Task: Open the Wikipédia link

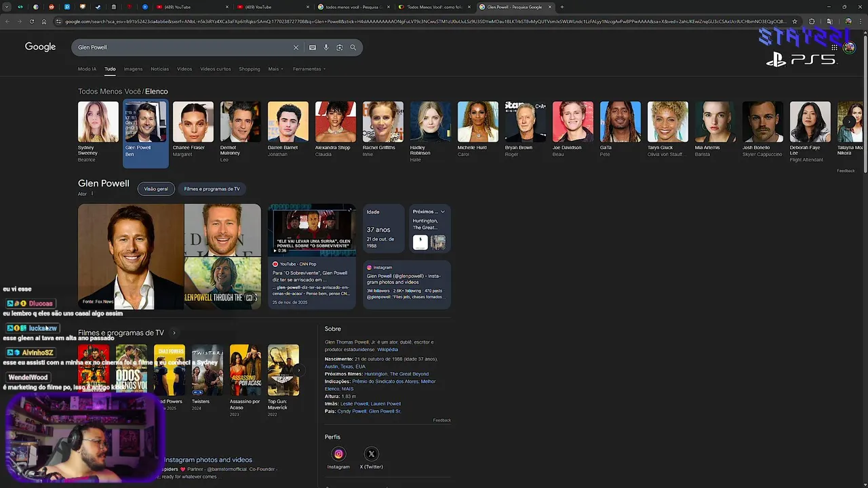Action: (x=388, y=350)
